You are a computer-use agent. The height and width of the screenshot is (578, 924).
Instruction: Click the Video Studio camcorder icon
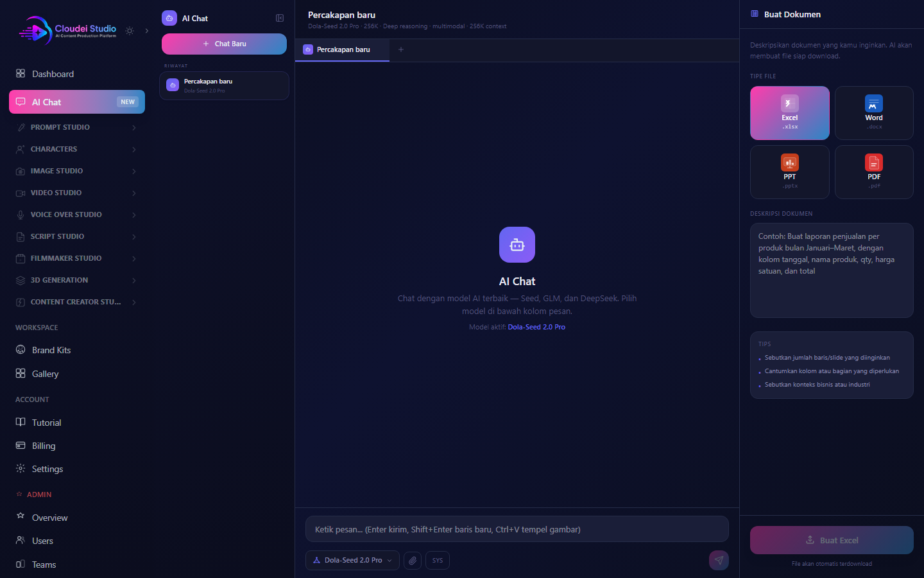(x=21, y=193)
